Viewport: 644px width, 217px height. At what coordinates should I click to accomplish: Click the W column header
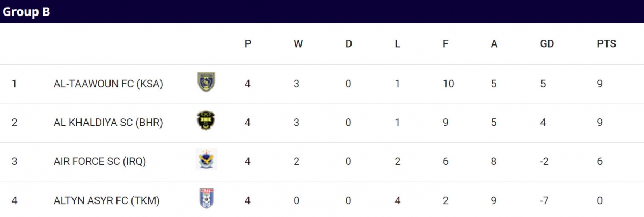298,44
